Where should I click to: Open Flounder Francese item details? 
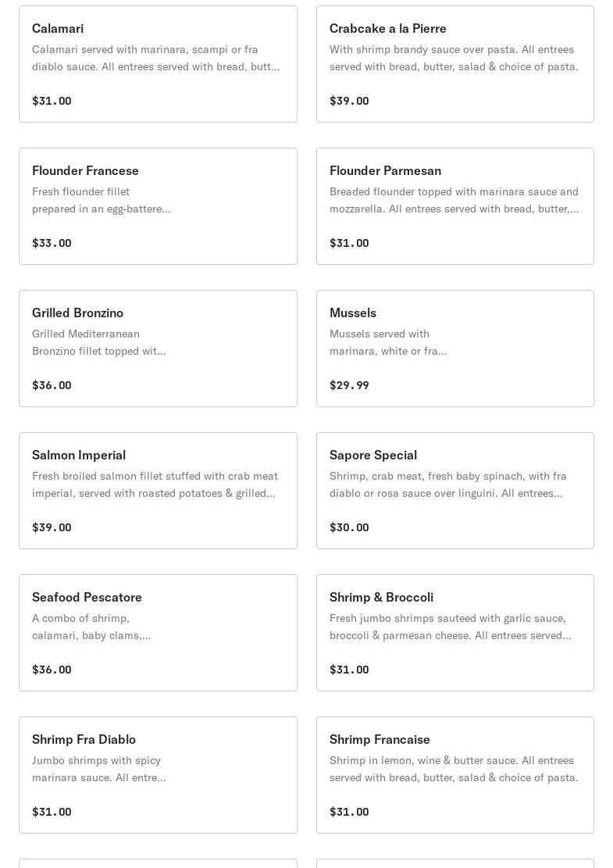pos(158,206)
